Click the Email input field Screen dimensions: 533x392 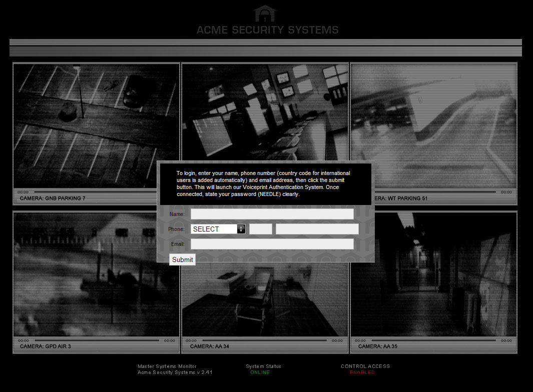272,244
